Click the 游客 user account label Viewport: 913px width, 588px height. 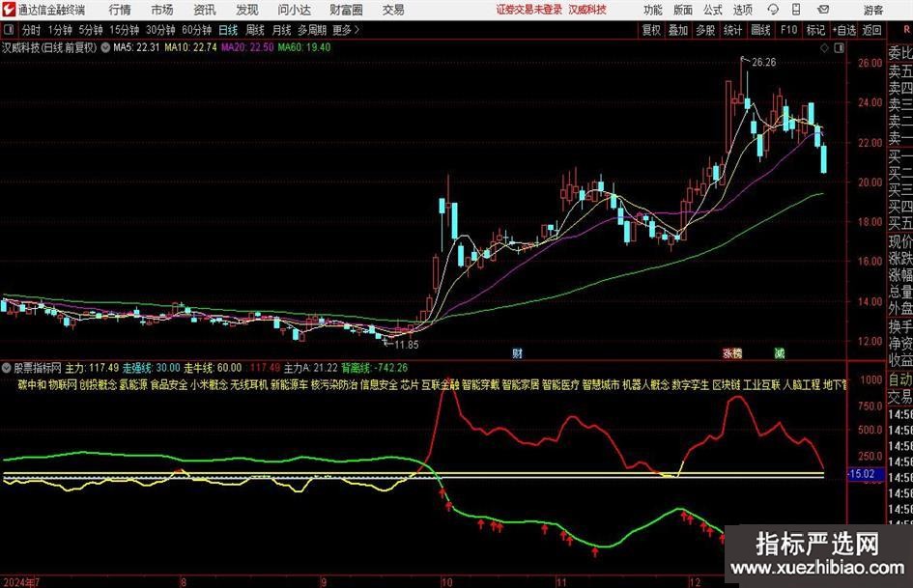click(x=872, y=10)
